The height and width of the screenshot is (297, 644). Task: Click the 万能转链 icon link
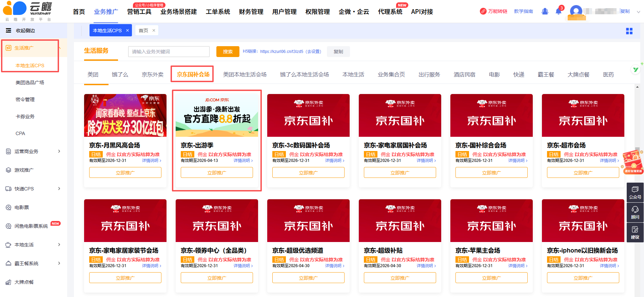(x=493, y=12)
